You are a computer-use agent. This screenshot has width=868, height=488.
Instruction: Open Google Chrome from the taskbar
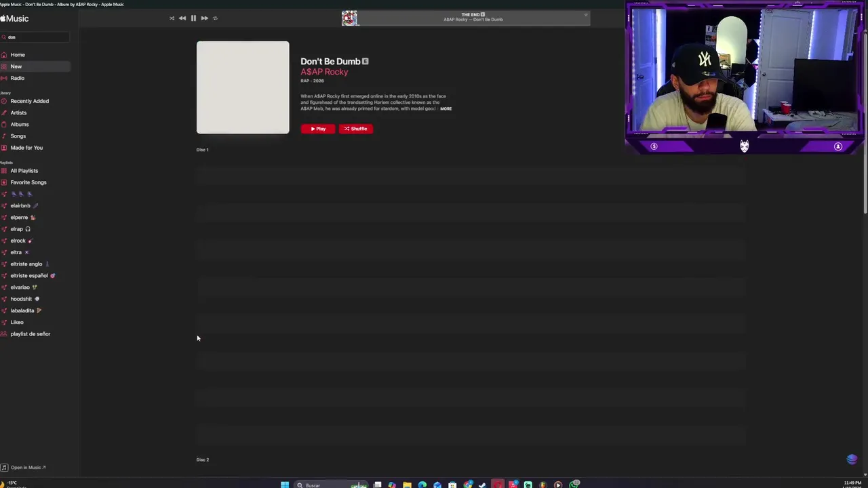pyautogui.click(x=468, y=485)
